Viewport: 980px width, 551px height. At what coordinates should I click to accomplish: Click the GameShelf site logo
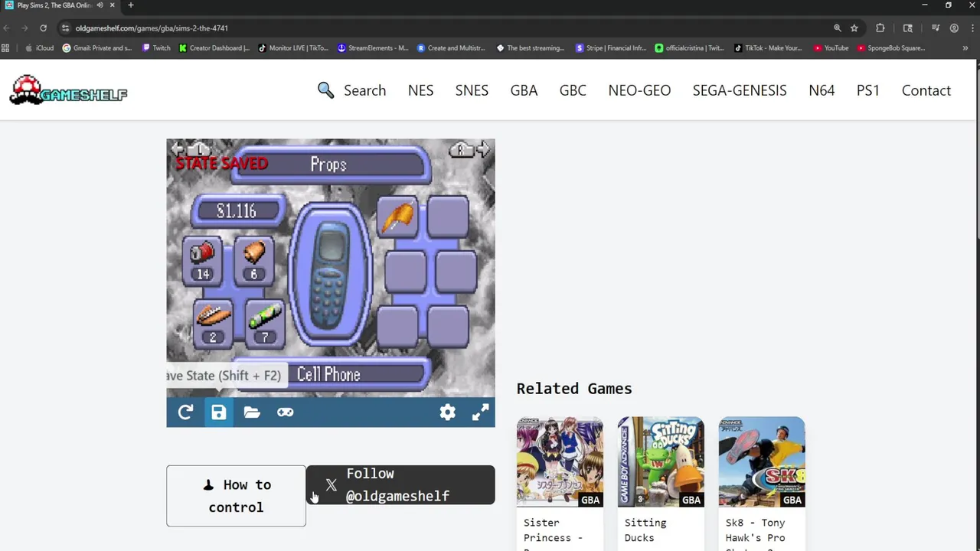point(68,90)
